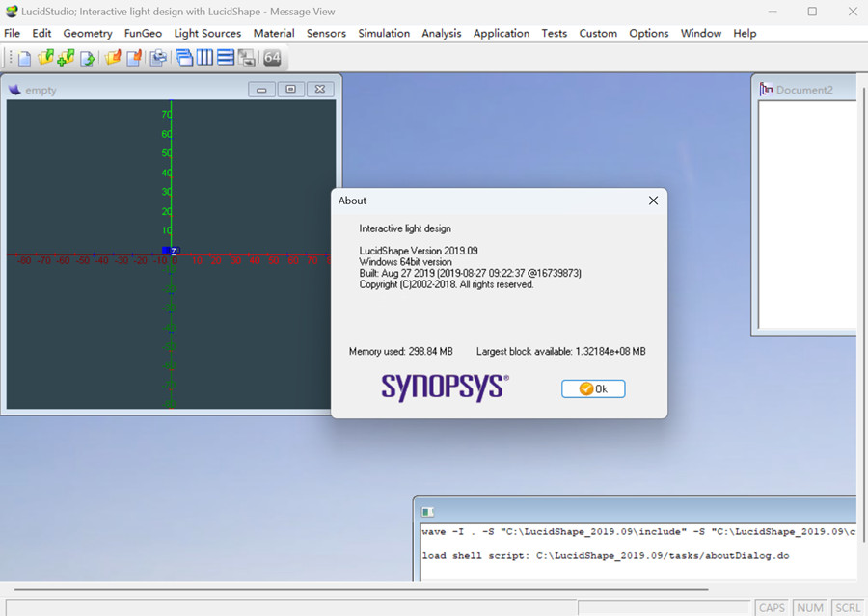Click the Built: Aug 27 2019 line

[x=470, y=274]
